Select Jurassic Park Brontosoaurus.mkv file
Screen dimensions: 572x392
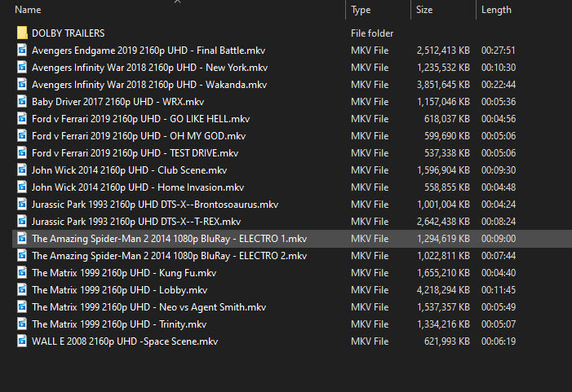(x=155, y=205)
